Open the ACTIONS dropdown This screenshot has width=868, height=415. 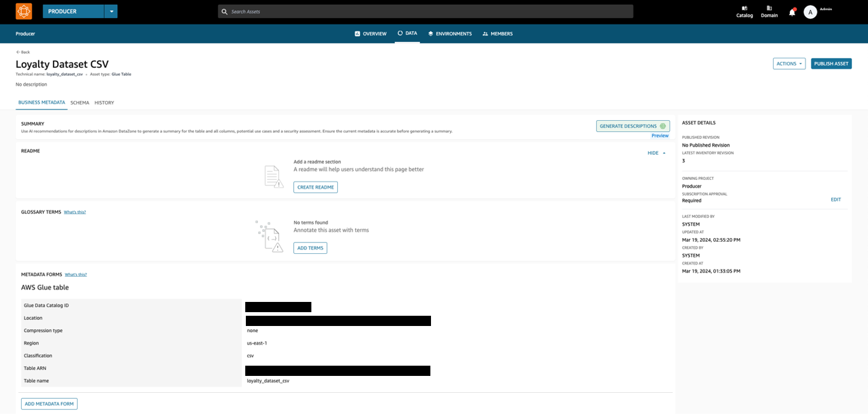pos(789,64)
